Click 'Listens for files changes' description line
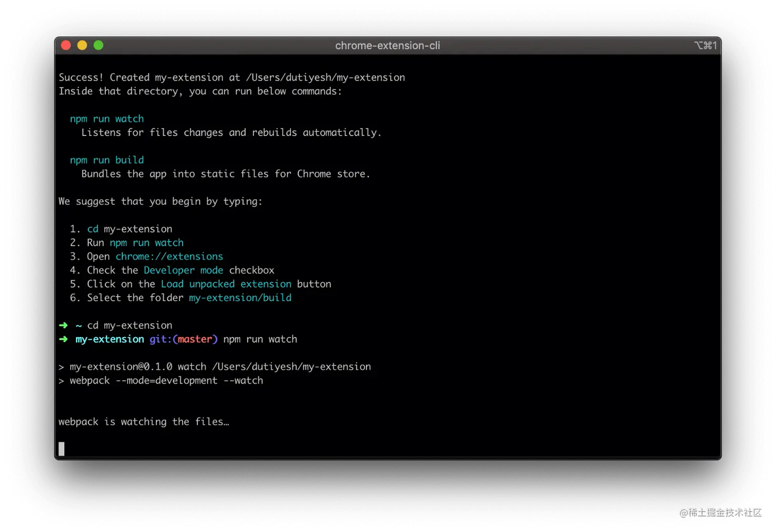Screen dimensions: 776x532 pos(231,133)
